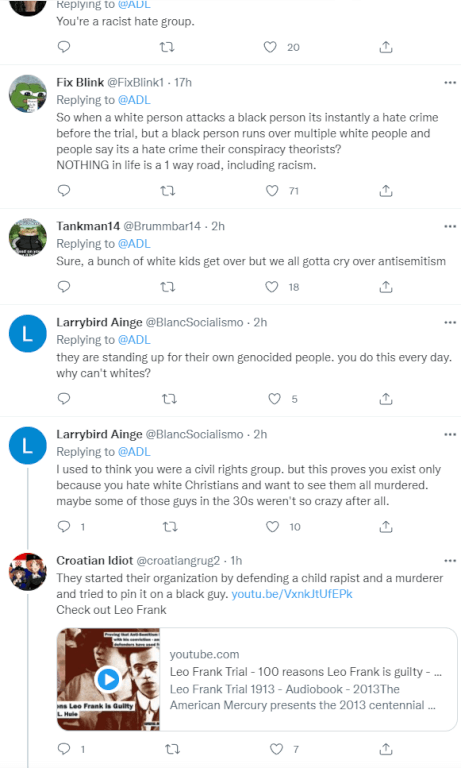The width and height of the screenshot is (461, 768).
Task: Open @ADL link in Fix Blink's reply
Action: pos(134,100)
